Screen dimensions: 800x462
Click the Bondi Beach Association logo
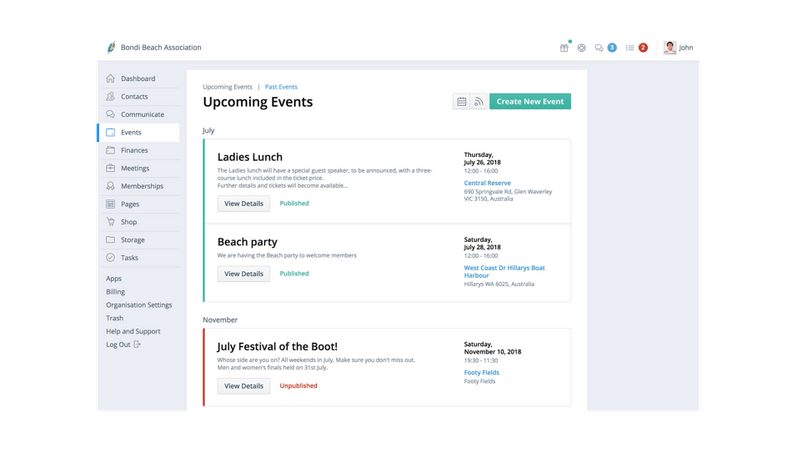point(112,47)
